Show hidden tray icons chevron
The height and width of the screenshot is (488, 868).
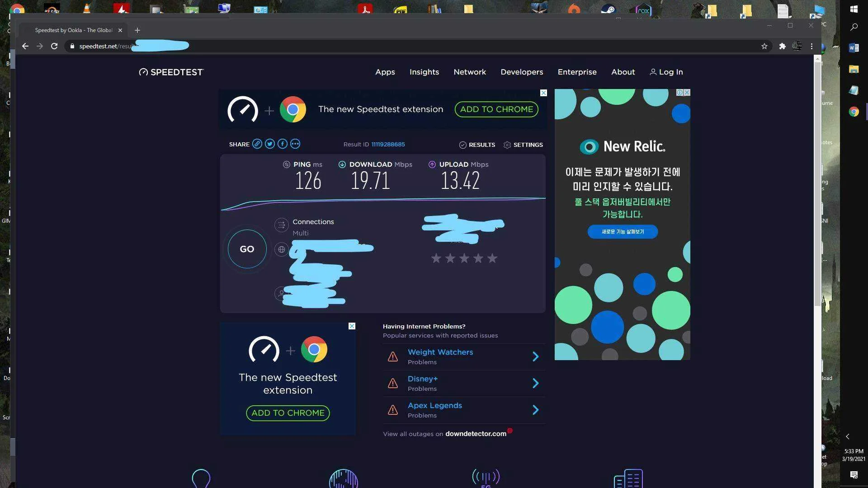click(848, 436)
